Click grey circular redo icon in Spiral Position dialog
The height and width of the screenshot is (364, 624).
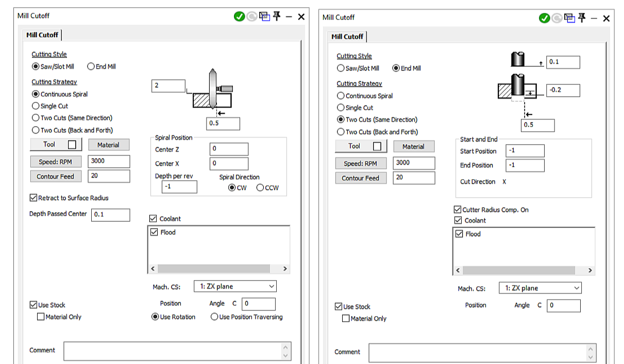click(252, 16)
